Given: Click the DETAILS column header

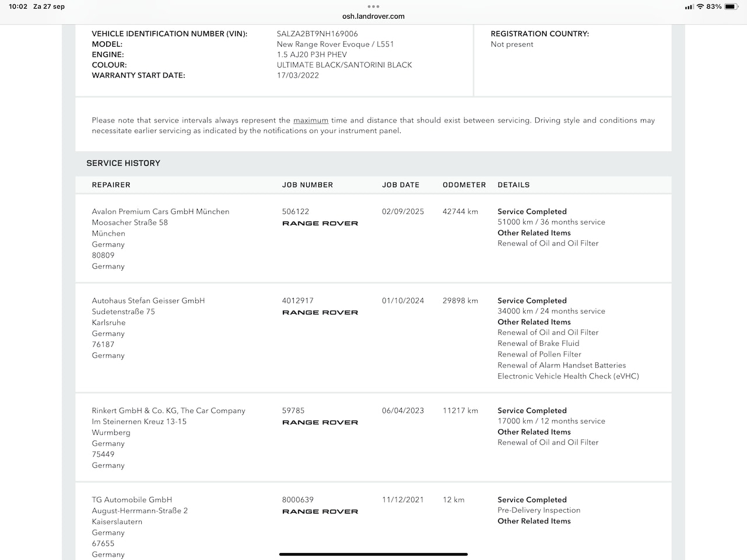Looking at the screenshot, I should coord(514,185).
